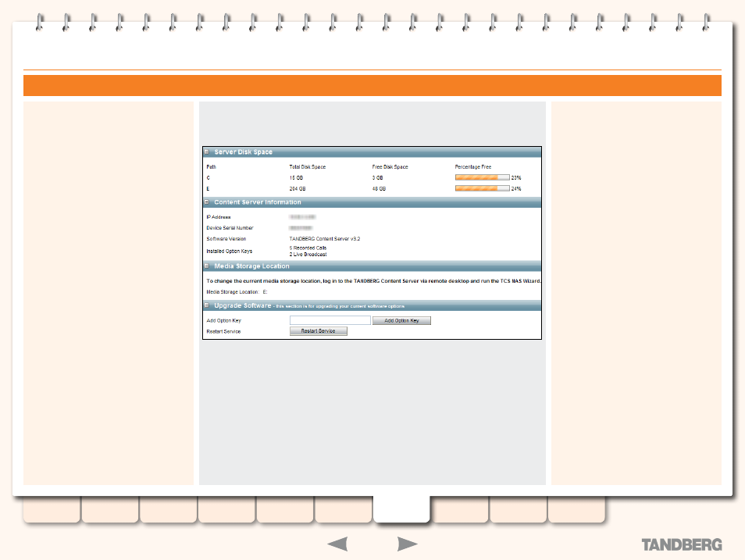Screen dimensions: 745x560
Task: Click the 24% free percentage text
Action: pos(516,189)
